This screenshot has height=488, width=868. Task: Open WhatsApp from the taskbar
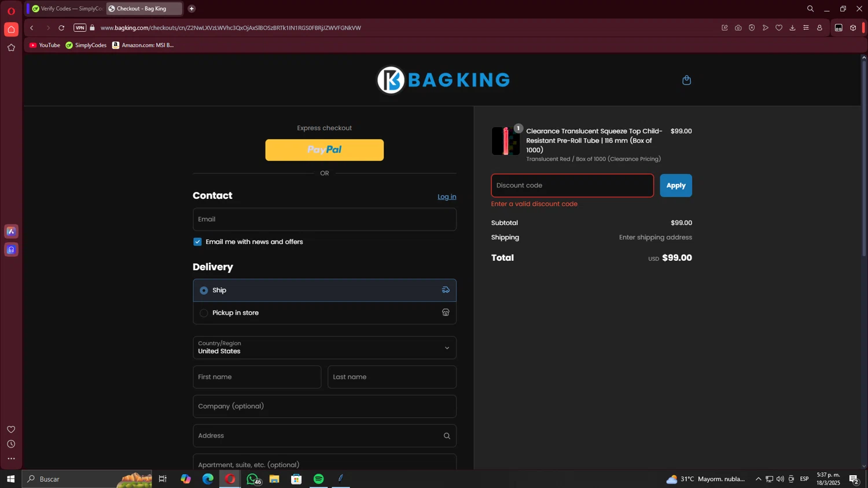click(x=252, y=479)
